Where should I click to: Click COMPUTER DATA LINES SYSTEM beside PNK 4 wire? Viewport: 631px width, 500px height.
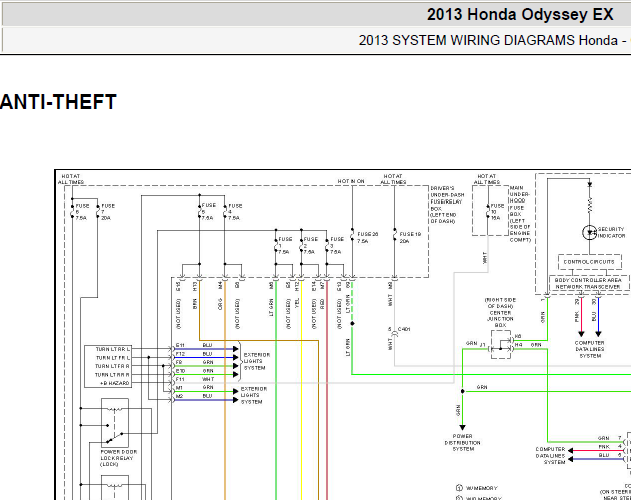click(x=551, y=456)
